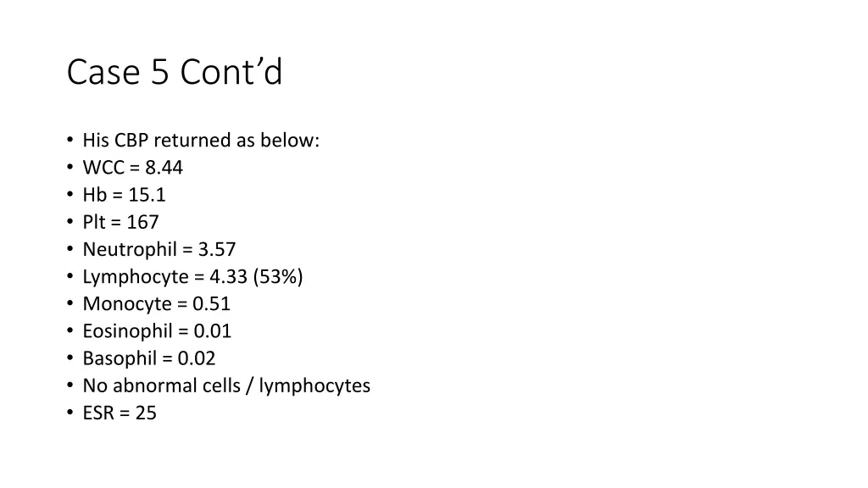The height and width of the screenshot is (488, 868).
Task: Click the word 'Neutrophil'
Action: (x=130, y=250)
